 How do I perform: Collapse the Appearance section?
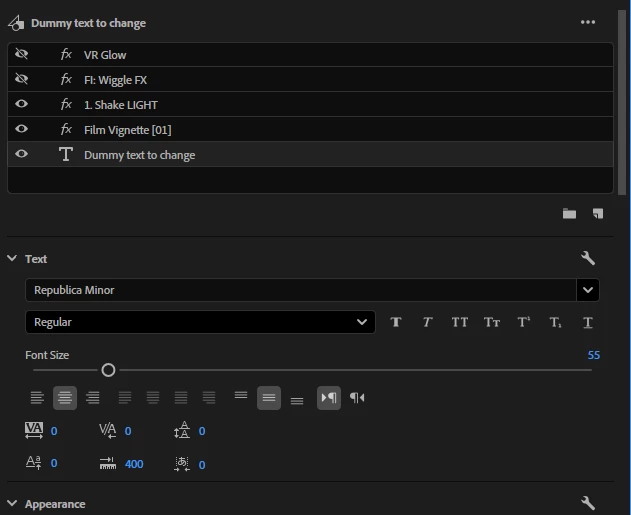pyautogui.click(x=12, y=503)
